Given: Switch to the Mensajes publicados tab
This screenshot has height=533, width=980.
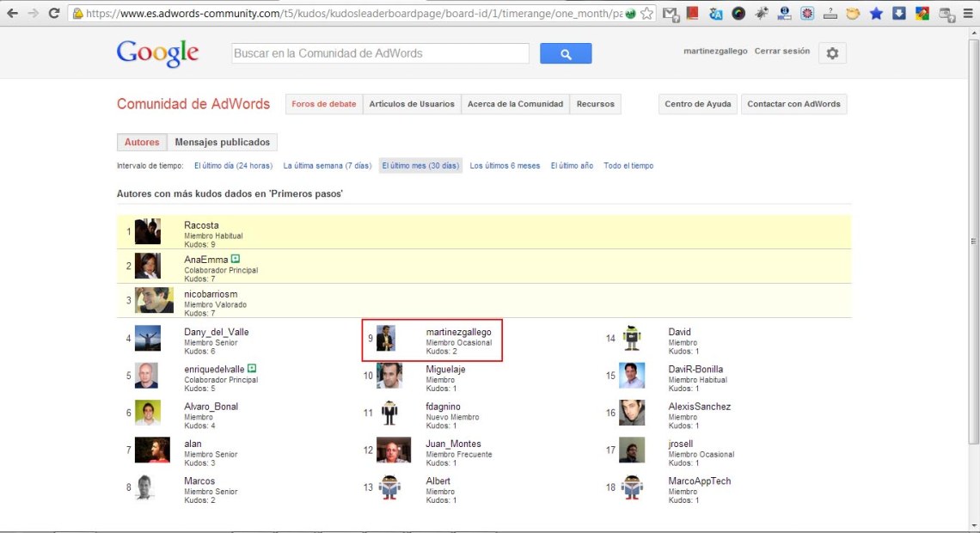Looking at the screenshot, I should [x=222, y=143].
